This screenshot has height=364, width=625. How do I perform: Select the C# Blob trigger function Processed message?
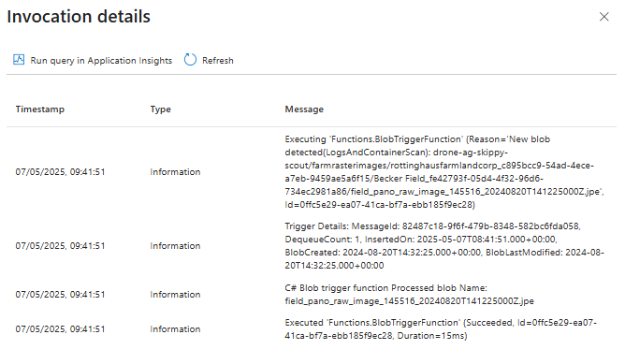(x=409, y=294)
